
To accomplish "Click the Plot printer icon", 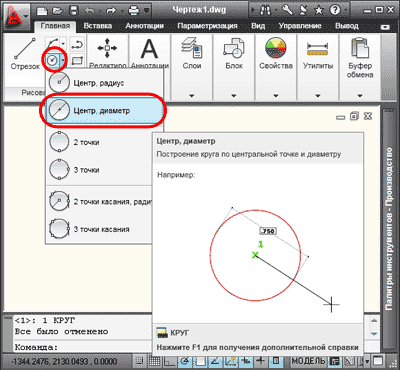I will (134, 11).
